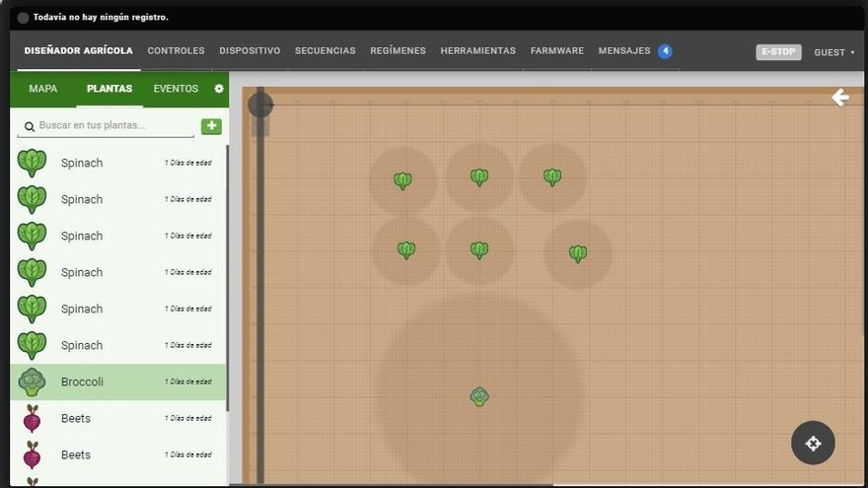The image size is (868, 488).
Task: Select the top-left spinach plant on map
Action: pos(402,180)
